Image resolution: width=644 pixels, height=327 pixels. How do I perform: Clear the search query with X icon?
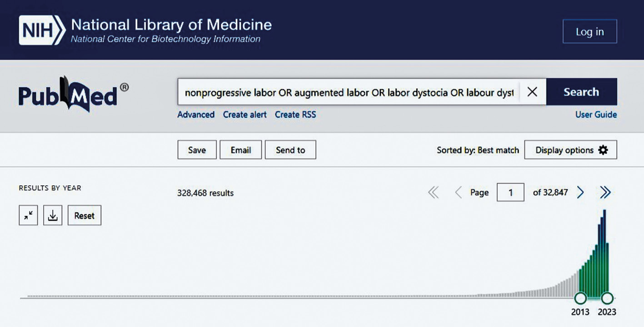(x=532, y=92)
